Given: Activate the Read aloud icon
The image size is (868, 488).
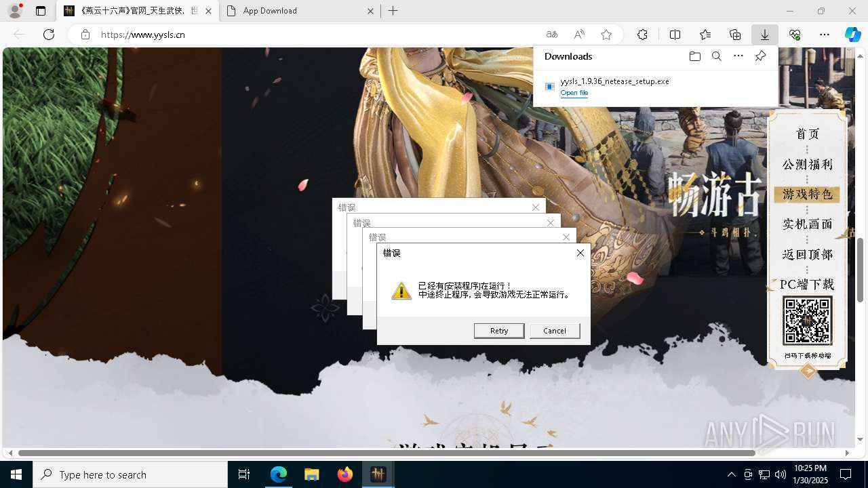Looking at the screenshot, I should (579, 35).
